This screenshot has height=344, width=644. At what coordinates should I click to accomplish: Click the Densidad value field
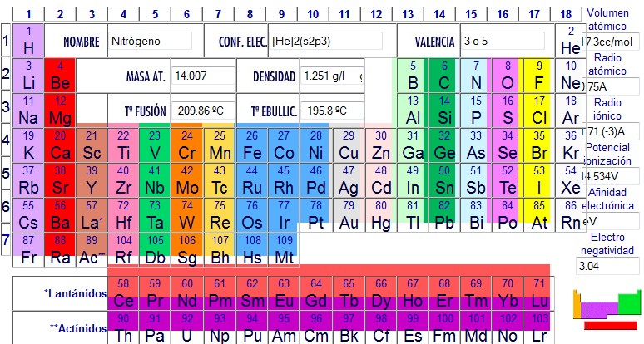pos(332,76)
